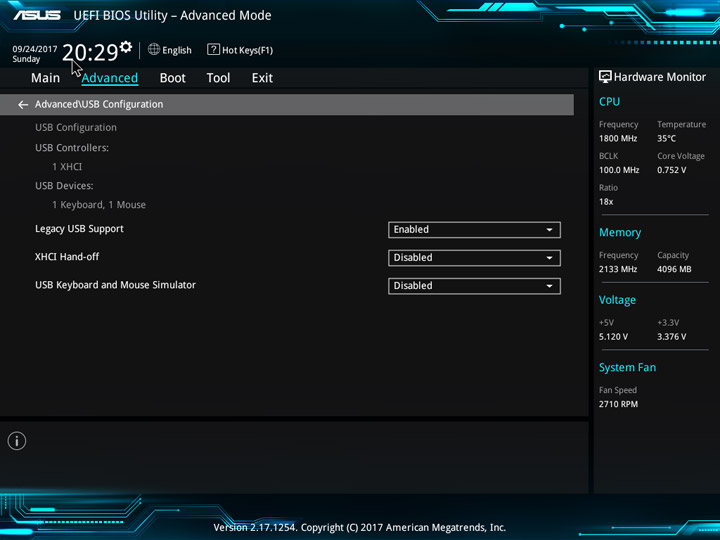The image size is (720, 540).
Task: Click the 100.0 MHz BCLK value
Action: (619, 170)
